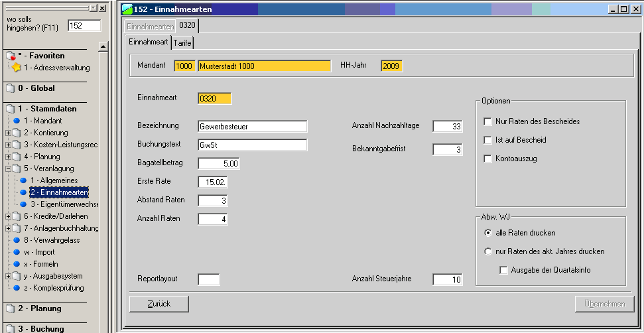The height and width of the screenshot is (333, 644).
Task: Open the 0320 tab
Action: click(x=188, y=26)
